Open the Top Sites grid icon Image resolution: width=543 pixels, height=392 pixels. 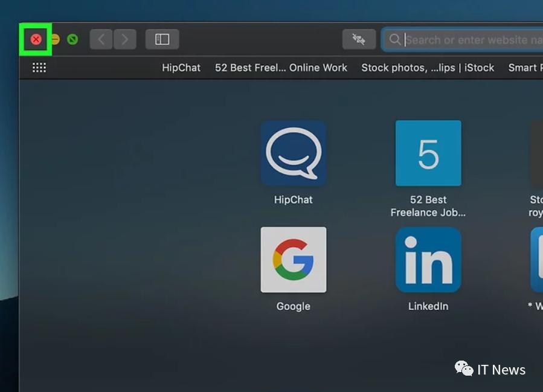point(39,68)
